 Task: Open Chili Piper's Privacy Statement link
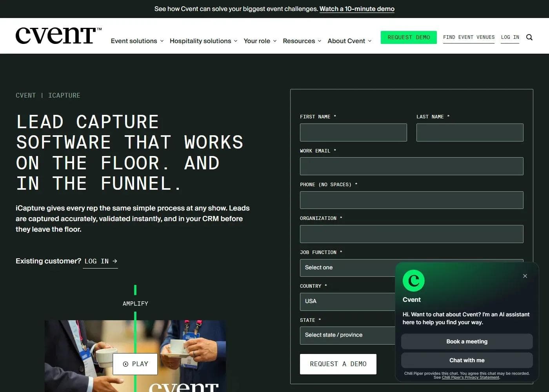pos(471,377)
